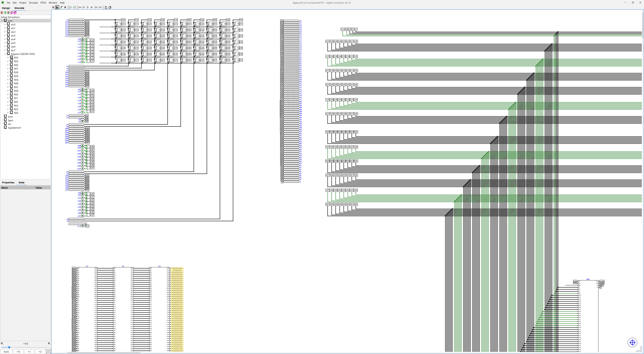The image size is (644, 354).
Task: Add a NOR gate from toolbar
Action: [x=100, y=8]
